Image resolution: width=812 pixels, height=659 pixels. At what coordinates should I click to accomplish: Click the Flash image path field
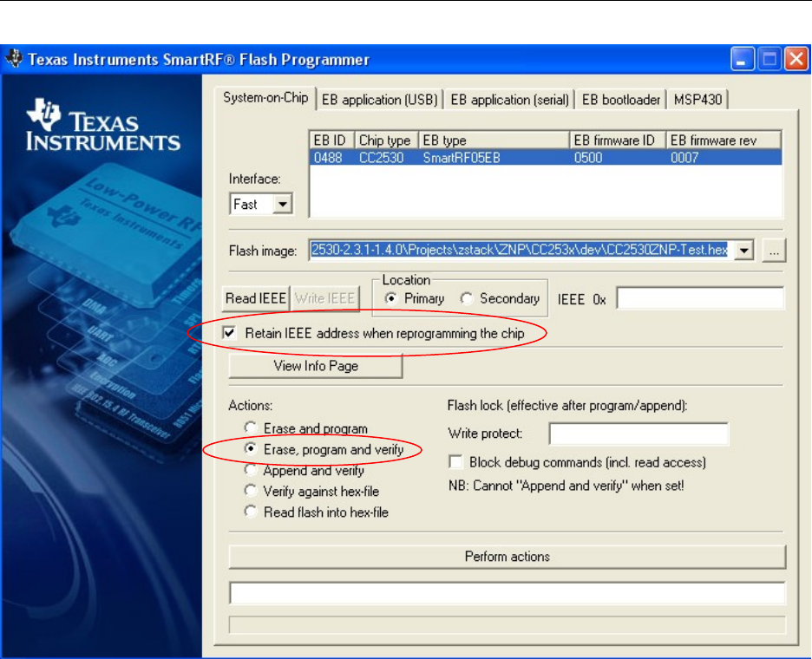point(521,250)
